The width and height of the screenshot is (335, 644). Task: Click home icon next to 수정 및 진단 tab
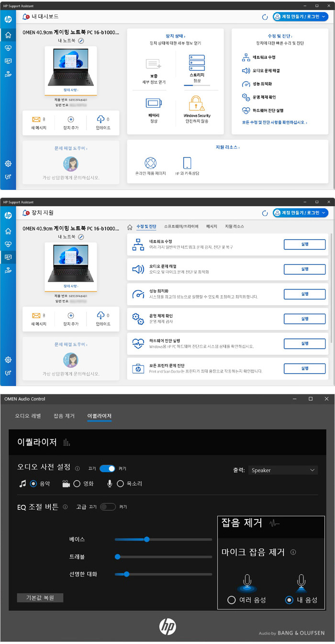pyautogui.click(x=130, y=226)
